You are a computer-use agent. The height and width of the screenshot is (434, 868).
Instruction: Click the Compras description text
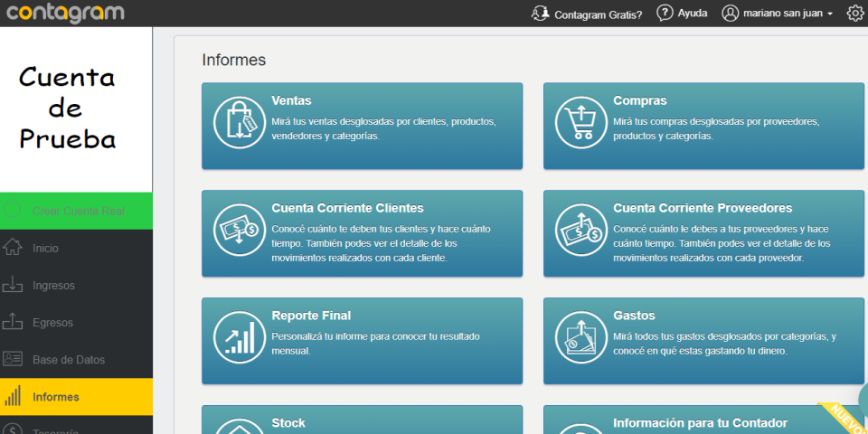click(x=716, y=128)
